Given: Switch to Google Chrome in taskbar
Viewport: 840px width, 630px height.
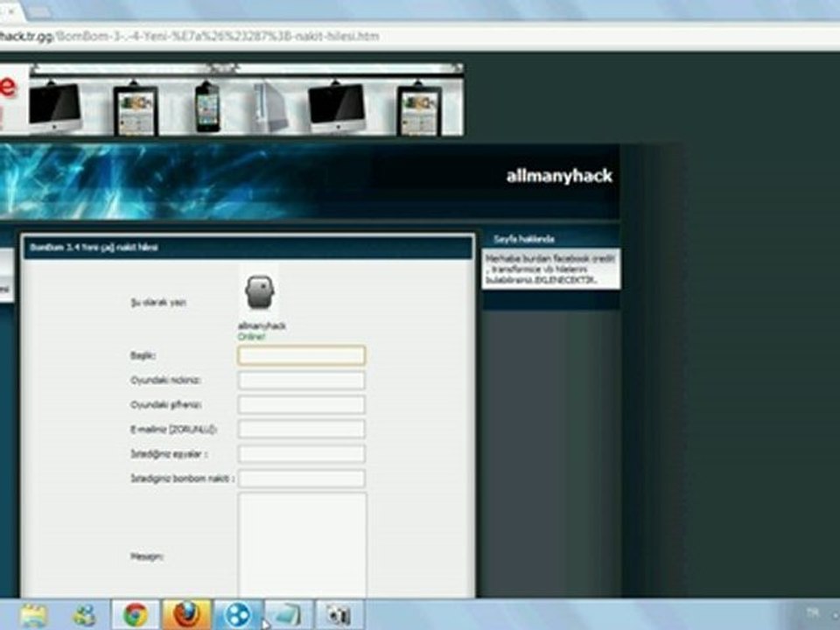Looking at the screenshot, I should point(136,614).
